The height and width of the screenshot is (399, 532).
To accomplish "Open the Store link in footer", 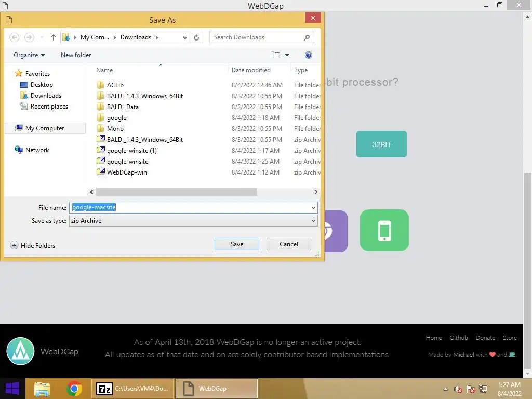I will (x=510, y=338).
